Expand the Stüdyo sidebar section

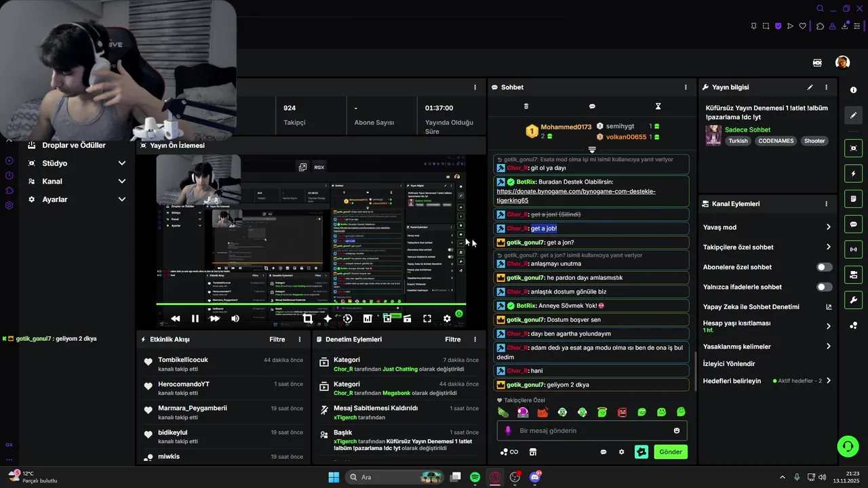pyautogui.click(x=122, y=163)
